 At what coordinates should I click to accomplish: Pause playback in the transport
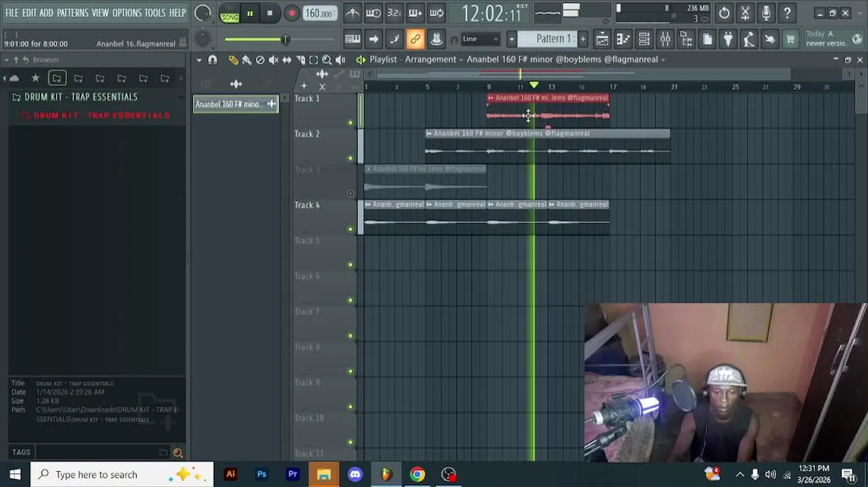[x=249, y=13]
